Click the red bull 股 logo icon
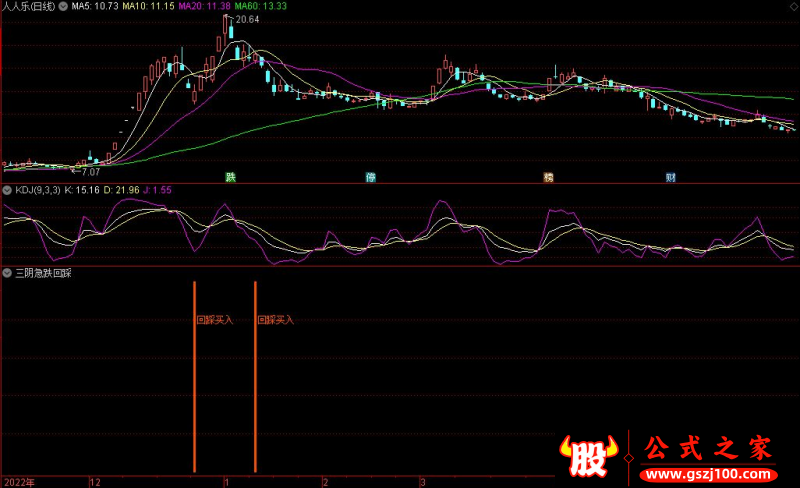 tap(591, 459)
